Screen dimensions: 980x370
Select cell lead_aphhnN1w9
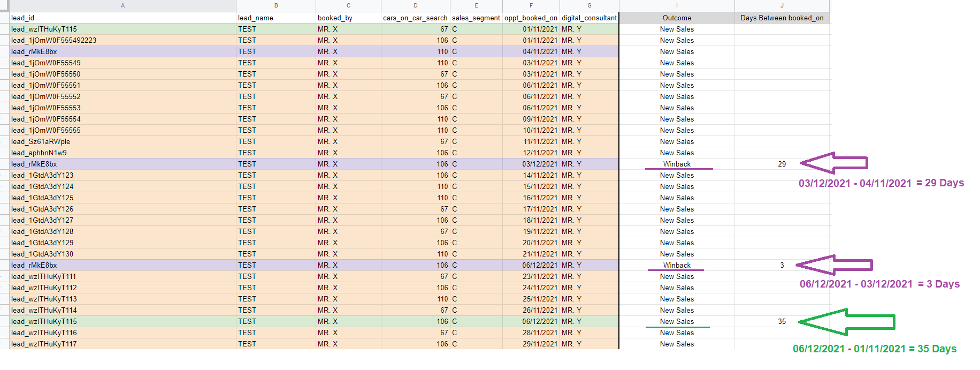tap(122, 153)
